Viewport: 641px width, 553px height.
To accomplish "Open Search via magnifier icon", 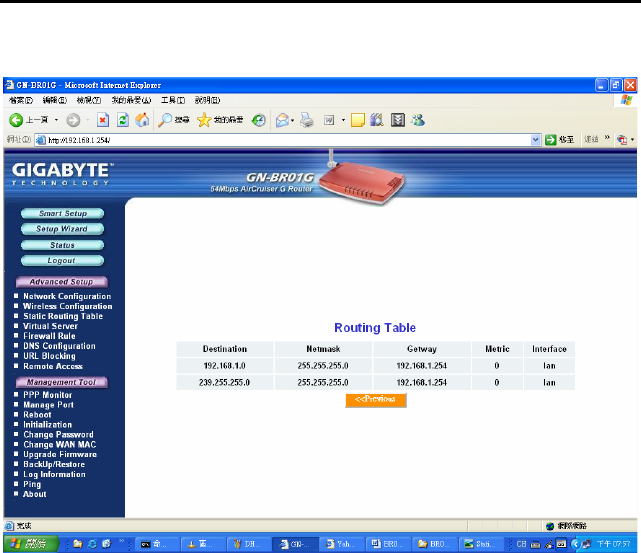I will (165, 120).
